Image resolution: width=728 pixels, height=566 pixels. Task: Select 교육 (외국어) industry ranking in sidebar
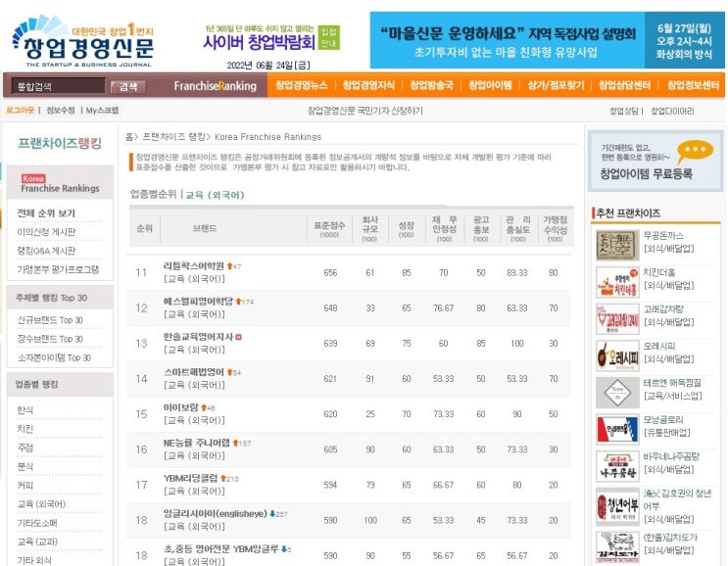(41, 504)
